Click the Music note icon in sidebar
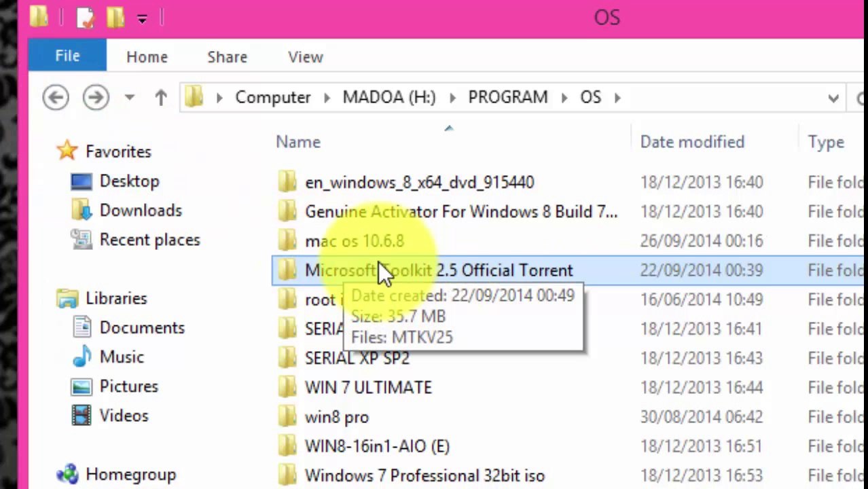Image resolution: width=868 pixels, height=489 pixels. 82,357
